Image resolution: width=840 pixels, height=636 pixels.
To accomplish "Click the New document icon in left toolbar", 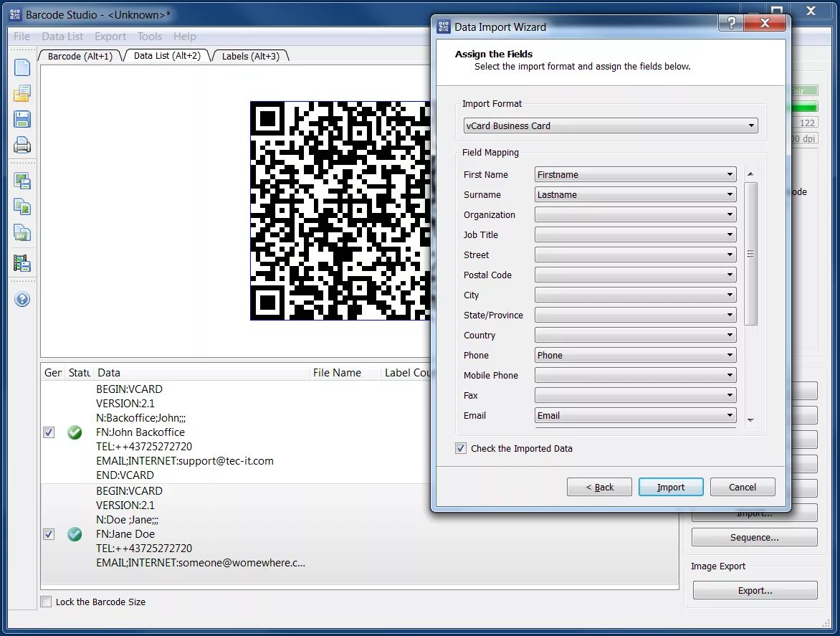I will tap(22, 67).
